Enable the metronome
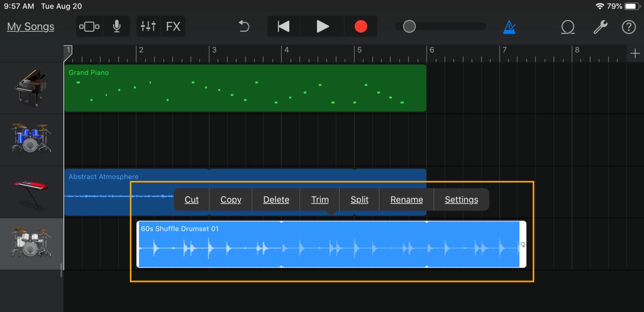Screen dimensions: 644x312 (x=509, y=26)
